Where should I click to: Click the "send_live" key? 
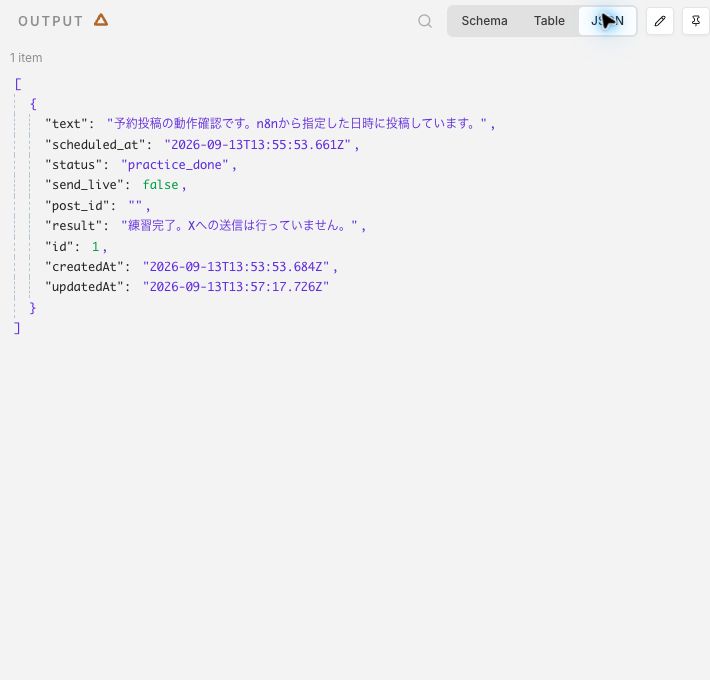[84, 185]
